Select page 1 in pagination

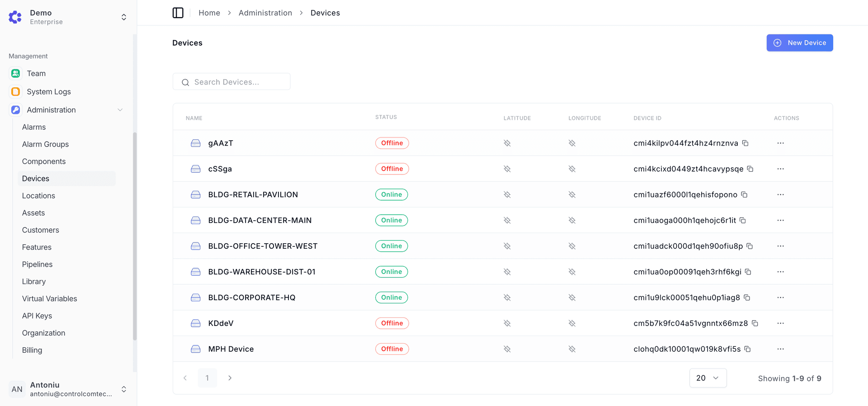pos(208,378)
